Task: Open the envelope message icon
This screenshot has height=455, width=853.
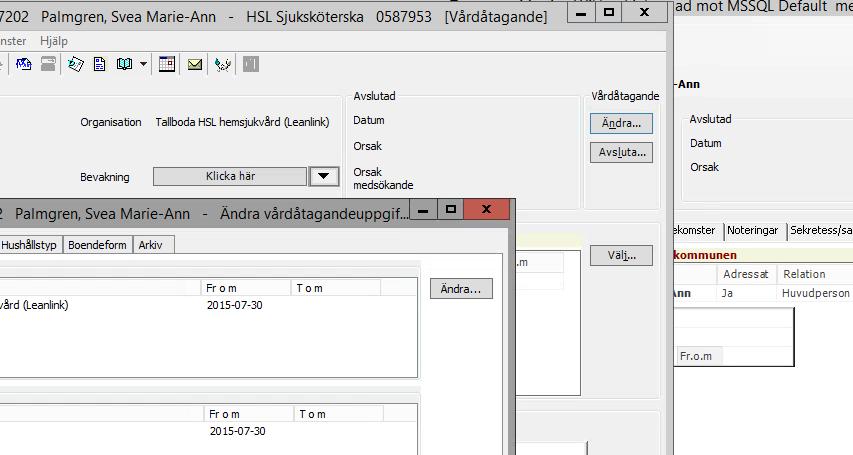Action: 195,65
